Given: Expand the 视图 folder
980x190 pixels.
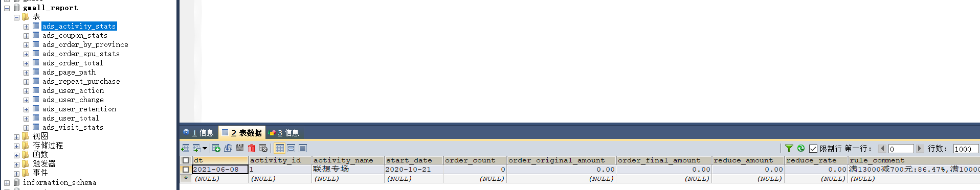Looking at the screenshot, I should point(16,137).
